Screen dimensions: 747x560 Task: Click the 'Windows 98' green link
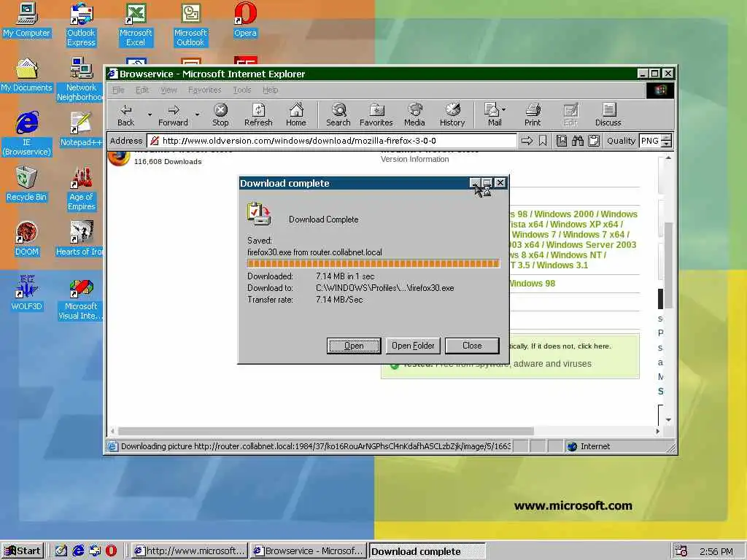pos(532,284)
